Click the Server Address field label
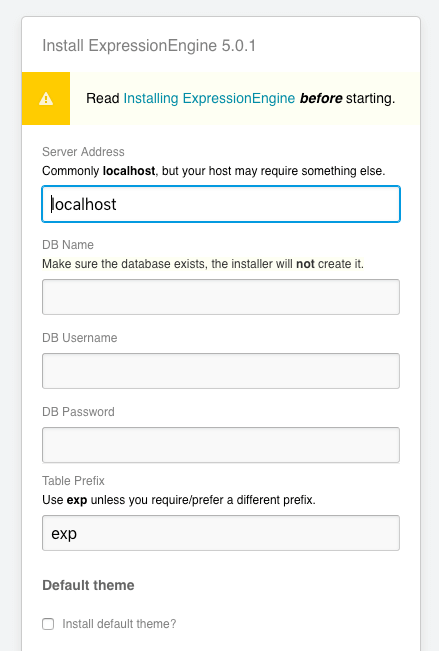 pos(83,152)
